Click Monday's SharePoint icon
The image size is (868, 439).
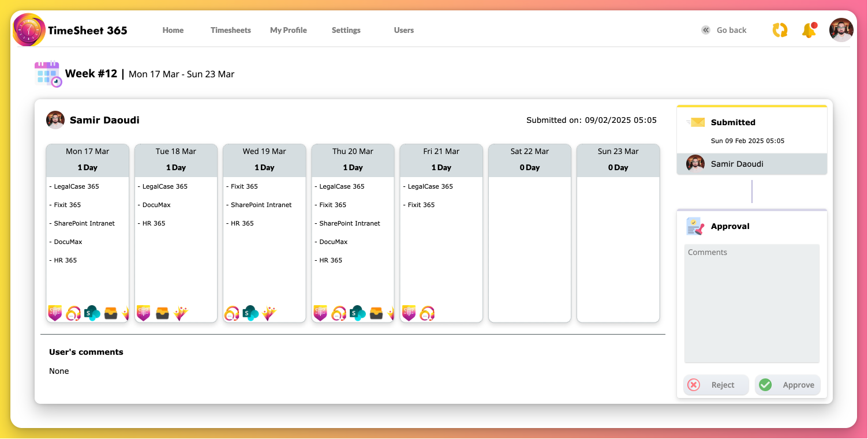point(92,313)
